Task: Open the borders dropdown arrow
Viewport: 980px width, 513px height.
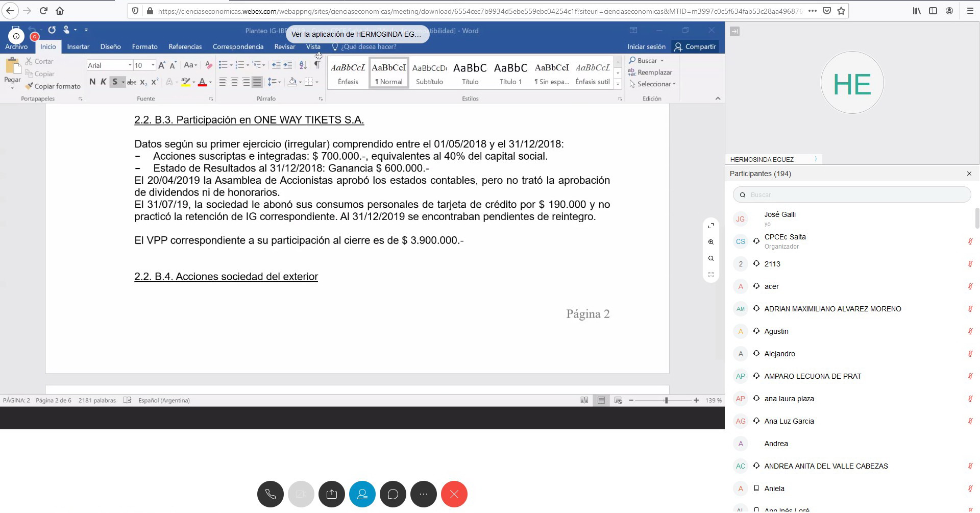Action: tap(317, 82)
